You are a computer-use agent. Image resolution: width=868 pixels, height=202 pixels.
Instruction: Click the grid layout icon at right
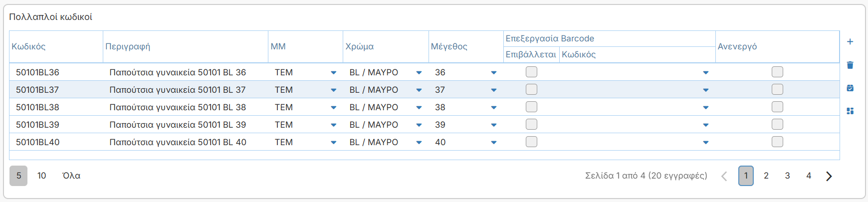(x=850, y=111)
